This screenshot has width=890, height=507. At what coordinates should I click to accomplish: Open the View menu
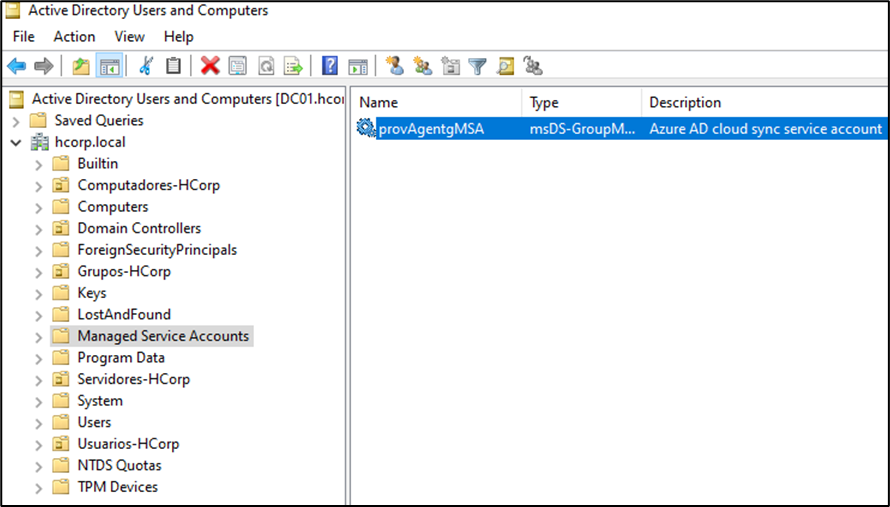[x=129, y=37]
